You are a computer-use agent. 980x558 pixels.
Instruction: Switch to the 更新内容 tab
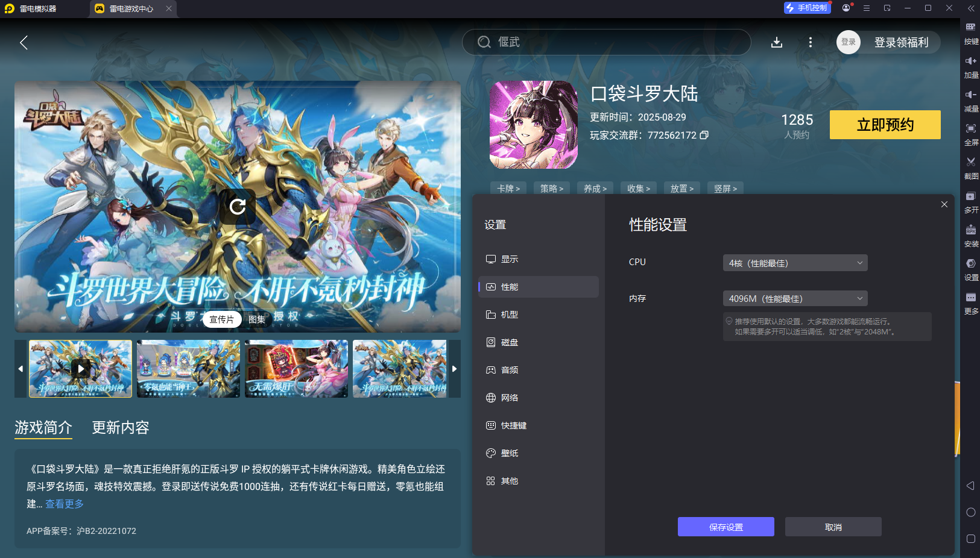pos(121,428)
